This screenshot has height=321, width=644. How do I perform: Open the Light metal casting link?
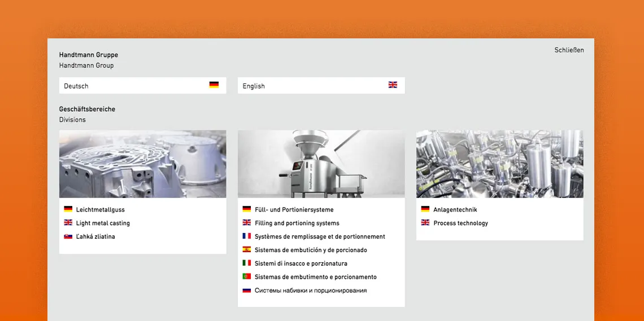point(103,223)
